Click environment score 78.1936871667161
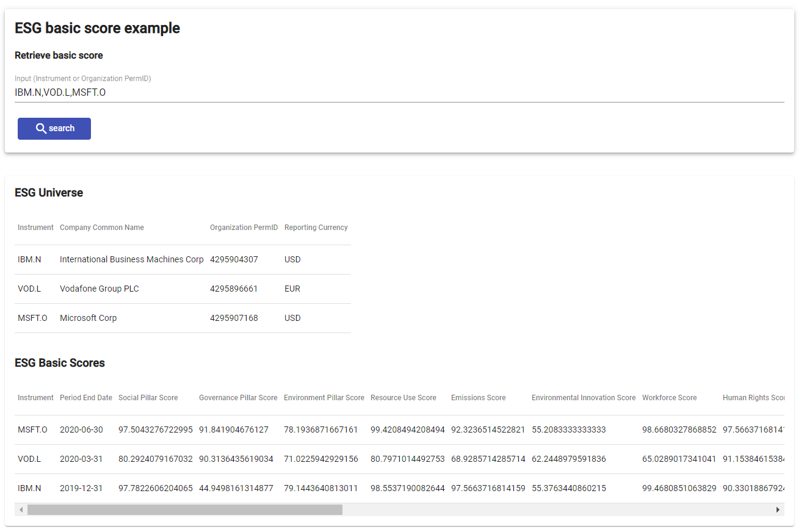 pyautogui.click(x=321, y=430)
